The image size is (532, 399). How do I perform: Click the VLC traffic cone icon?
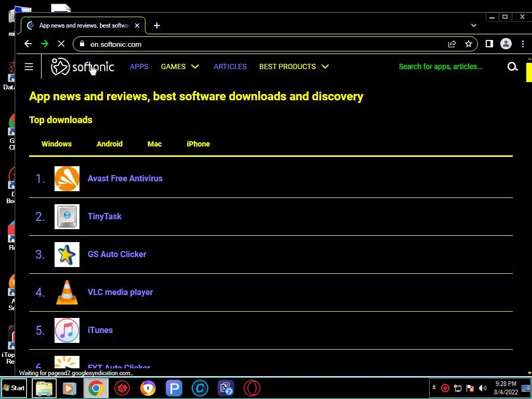point(67,292)
